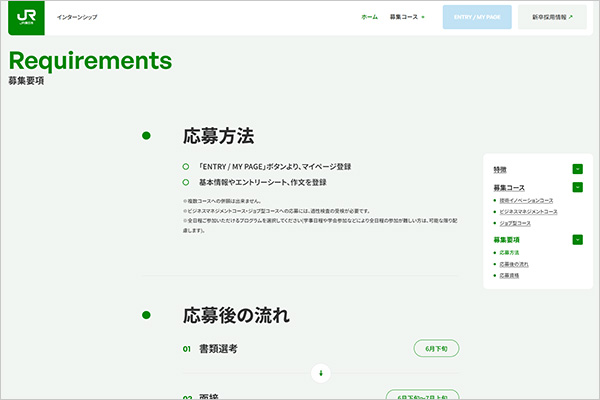Select 募集コース heading in side navigation
The width and height of the screenshot is (600, 400).
[509, 188]
